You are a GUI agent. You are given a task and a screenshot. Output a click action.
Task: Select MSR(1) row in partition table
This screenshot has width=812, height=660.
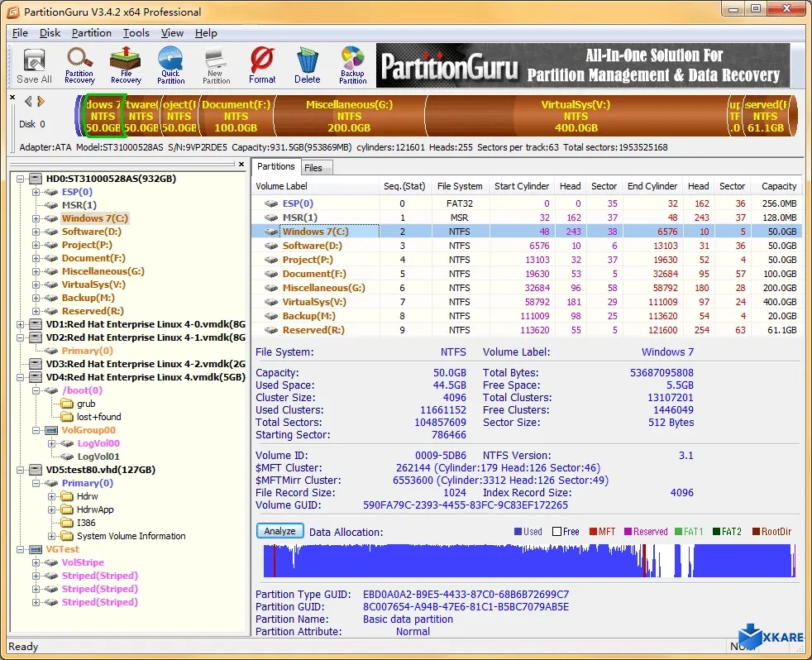point(527,218)
